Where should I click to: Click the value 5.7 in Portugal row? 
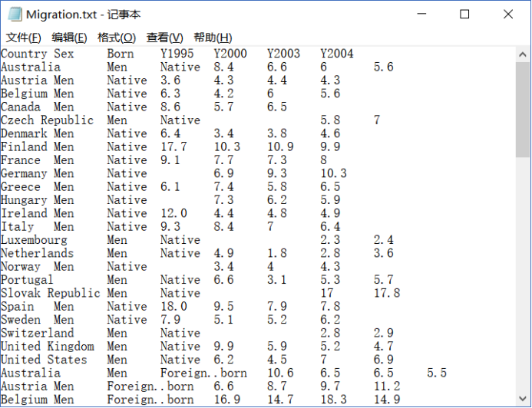pos(383,280)
